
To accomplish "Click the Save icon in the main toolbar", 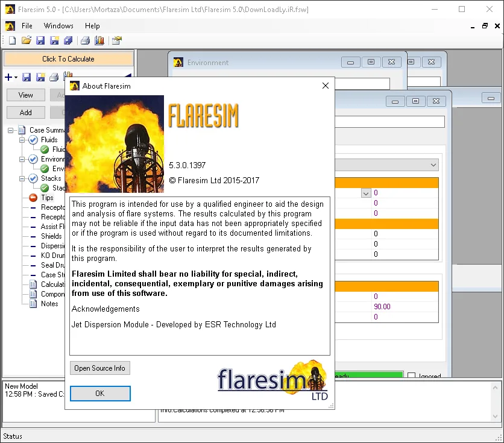I will [x=40, y=40].
